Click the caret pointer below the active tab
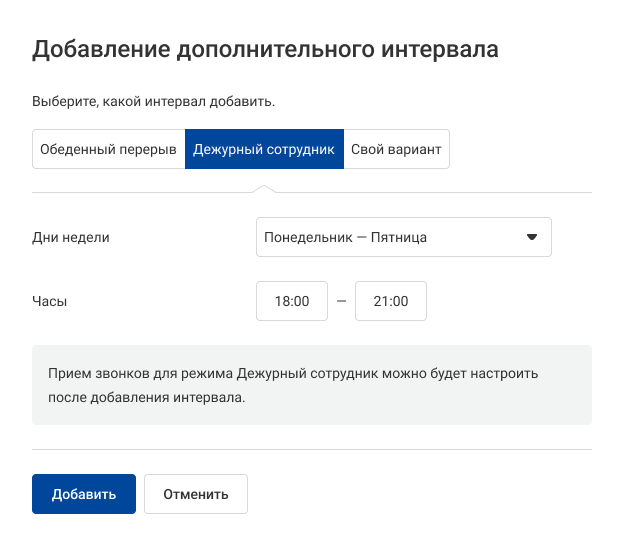 264,188
